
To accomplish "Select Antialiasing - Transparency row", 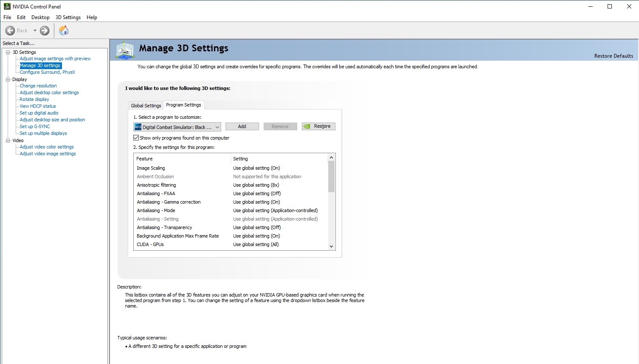I will point(231,227).
